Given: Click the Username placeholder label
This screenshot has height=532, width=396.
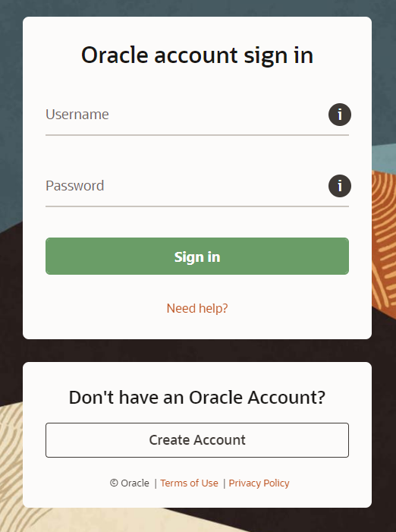Looking at the screenshot, I should [x=77, y=115].
